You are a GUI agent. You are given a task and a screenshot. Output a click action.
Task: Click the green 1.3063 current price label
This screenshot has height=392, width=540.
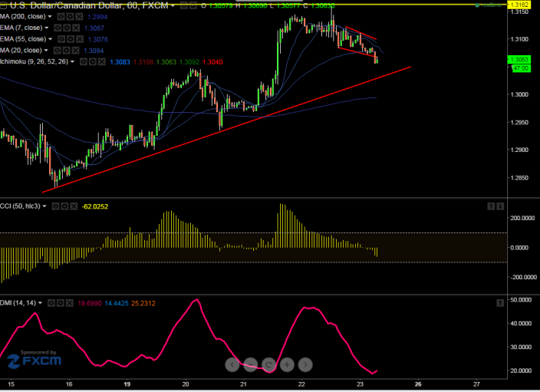click(x=519, y=60)
